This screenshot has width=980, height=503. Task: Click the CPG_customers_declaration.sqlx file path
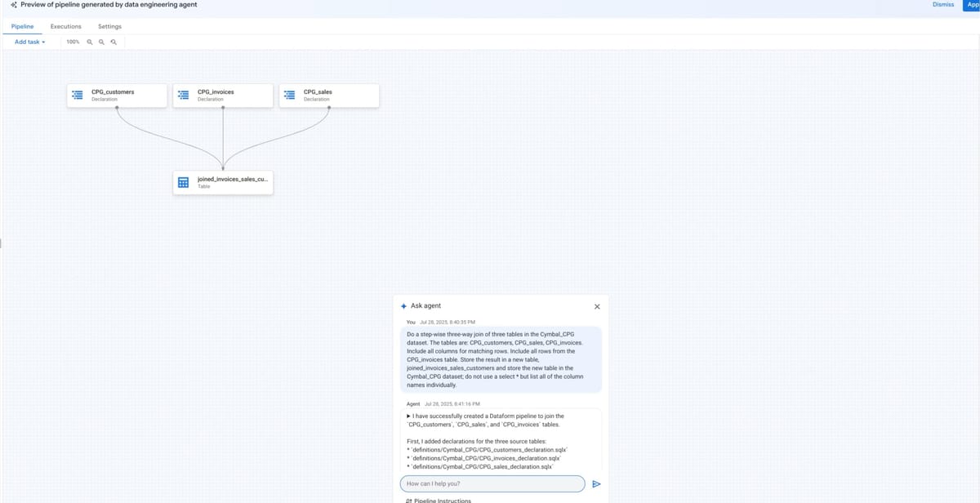(x=488, y=450)
